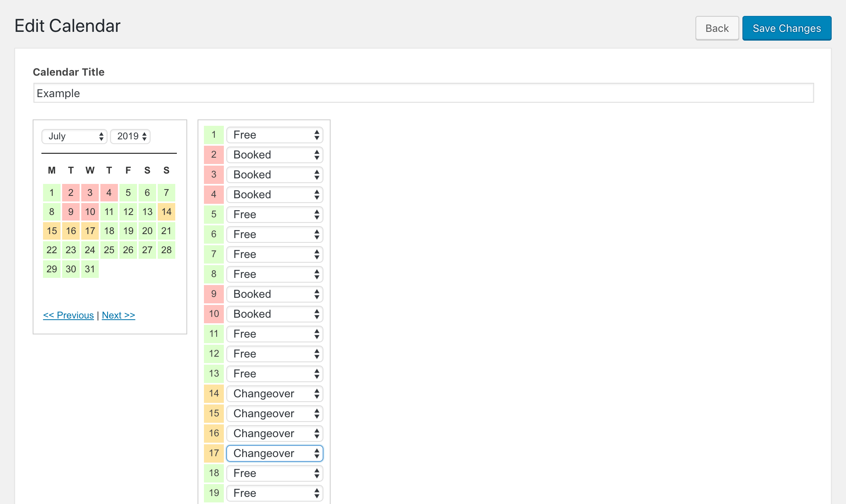The height and width of the screenshot is (504, 846).
Task: Change the Booked status for day 2
Action: point(274,154)
